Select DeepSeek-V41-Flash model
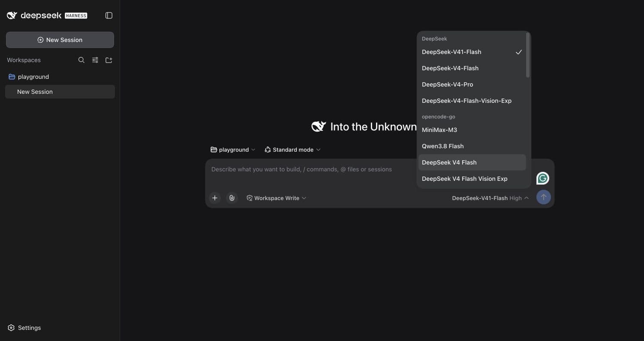Image resolution: width=644 pixels, height=341 pixels. [472, 52]
